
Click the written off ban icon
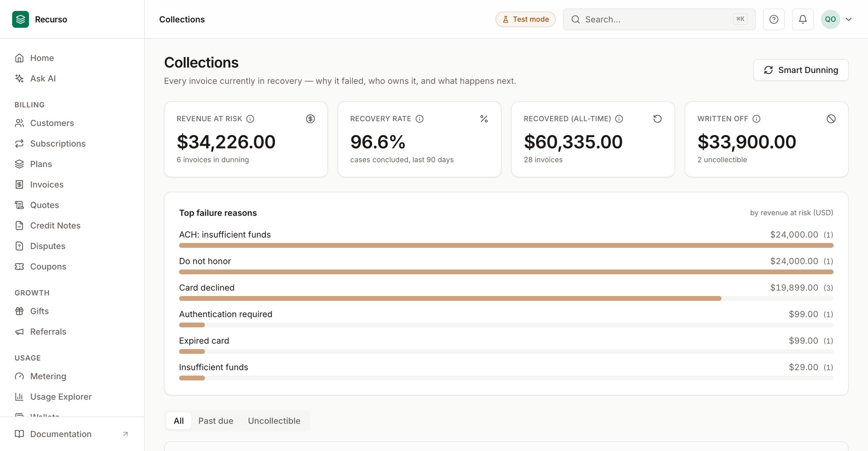tap(831, 119)
